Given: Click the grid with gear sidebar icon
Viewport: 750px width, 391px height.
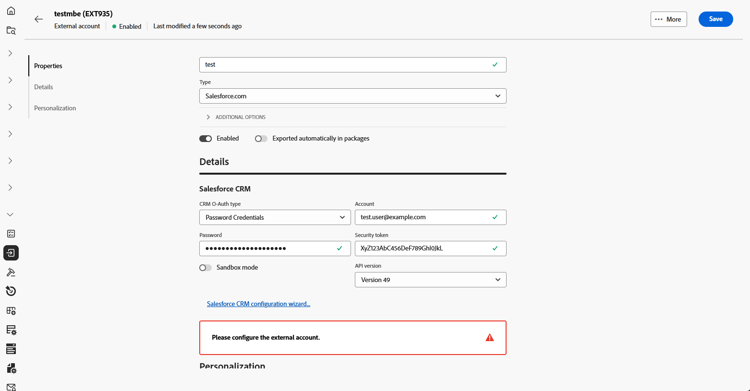Looking at the screenshot, I should (x=11, y=311).
